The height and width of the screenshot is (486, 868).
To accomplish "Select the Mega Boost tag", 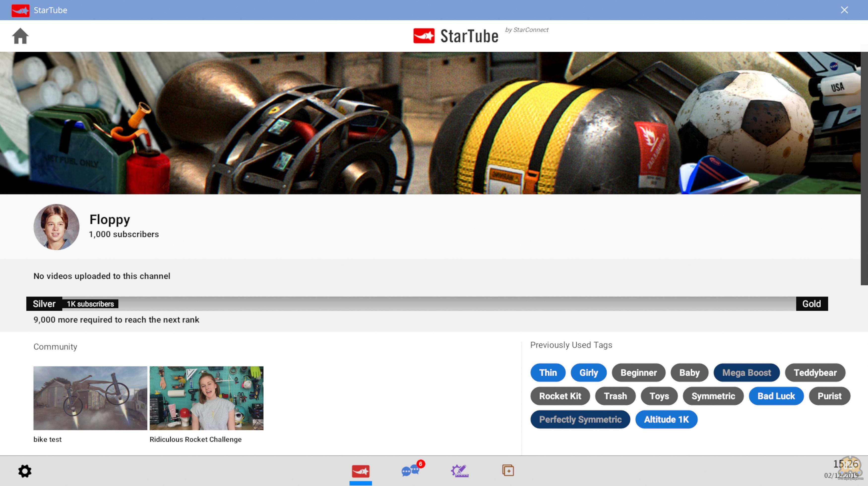I will pos(746,372).
